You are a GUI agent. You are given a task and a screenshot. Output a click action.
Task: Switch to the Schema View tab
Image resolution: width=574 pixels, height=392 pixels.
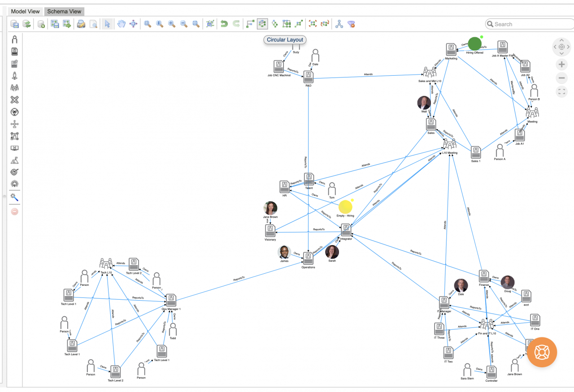(64, 11)
